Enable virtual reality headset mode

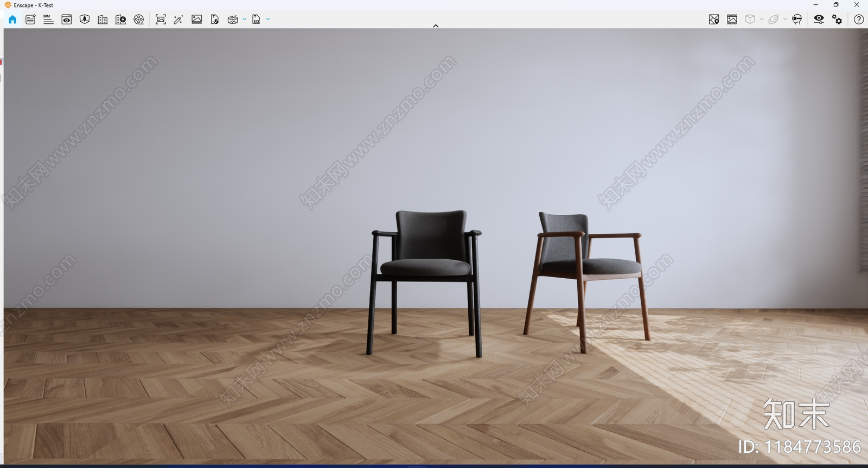pos(797,20)
